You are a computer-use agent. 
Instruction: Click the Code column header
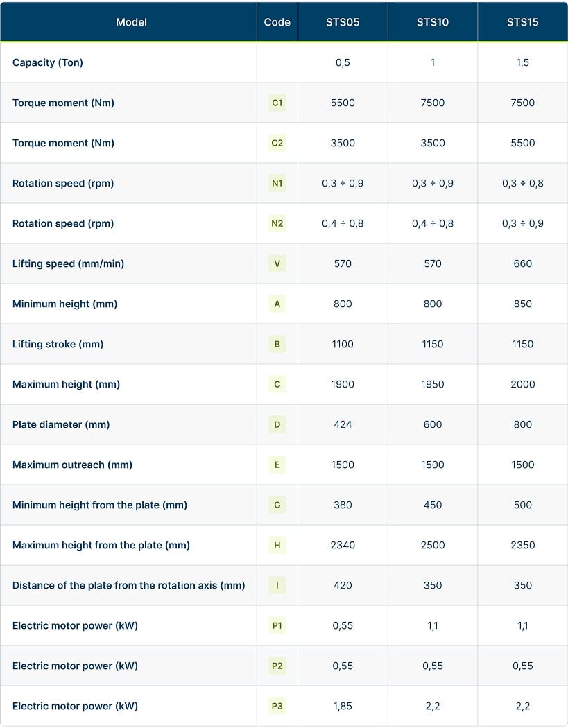click(277, 22)
